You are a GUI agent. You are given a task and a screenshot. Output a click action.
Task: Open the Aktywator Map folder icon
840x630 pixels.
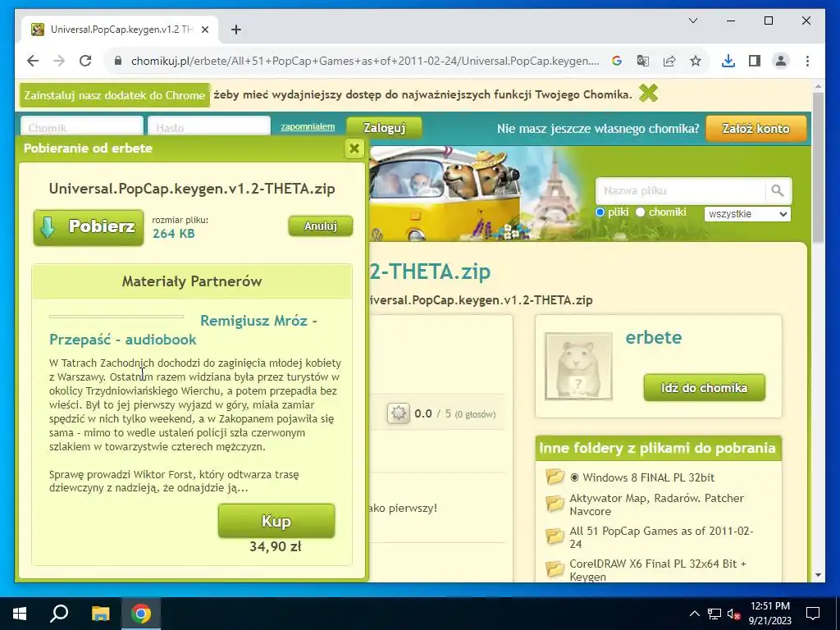[555, 503]
